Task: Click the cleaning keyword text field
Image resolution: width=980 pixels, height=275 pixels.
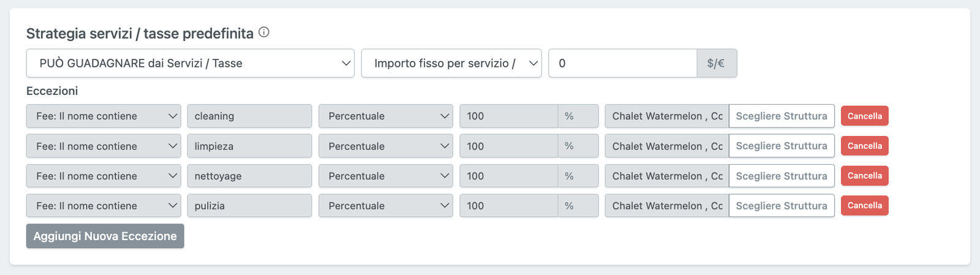Action: coord(249,116)
